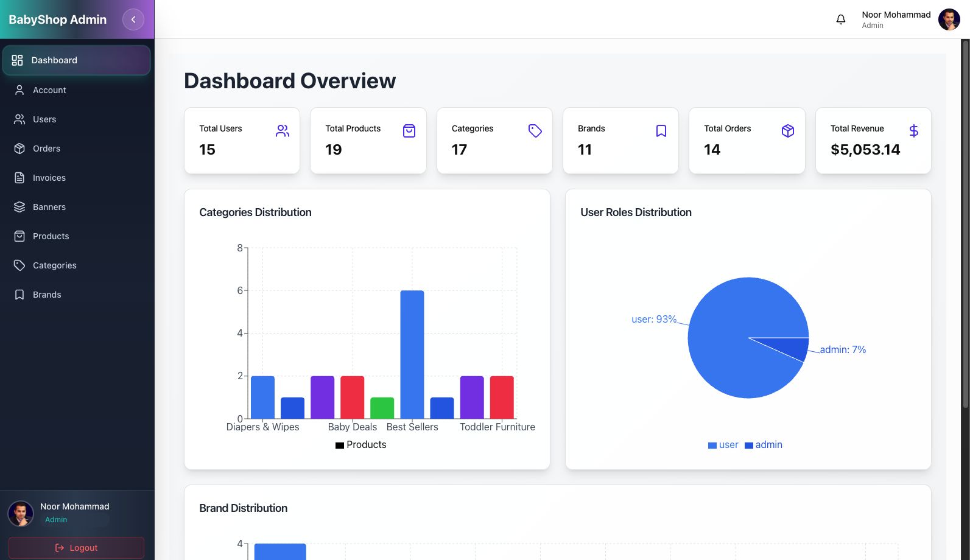Image resolution: width=970 pixels, height=560 pixels.
Task: Toggle the 'admin' legend in pie chart
Action: click(x=764, y=445)
